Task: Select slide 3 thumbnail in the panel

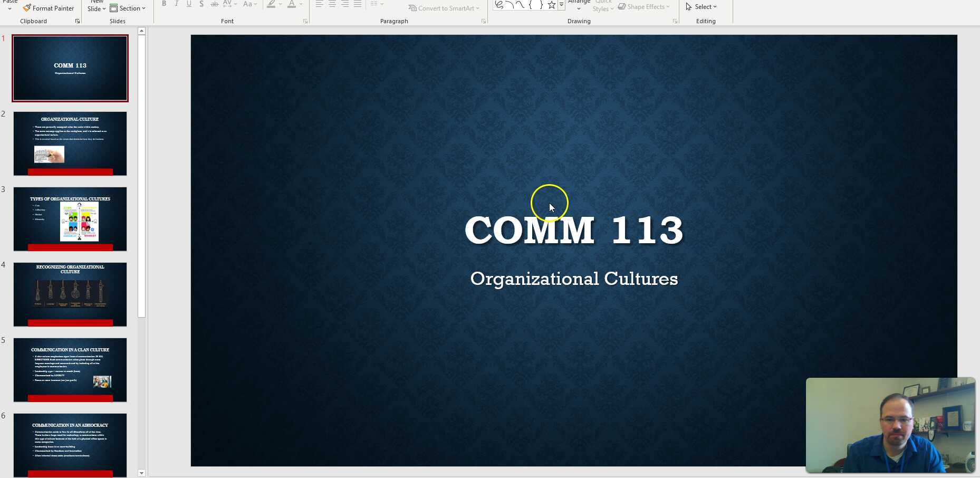Action: click(70, 218)
